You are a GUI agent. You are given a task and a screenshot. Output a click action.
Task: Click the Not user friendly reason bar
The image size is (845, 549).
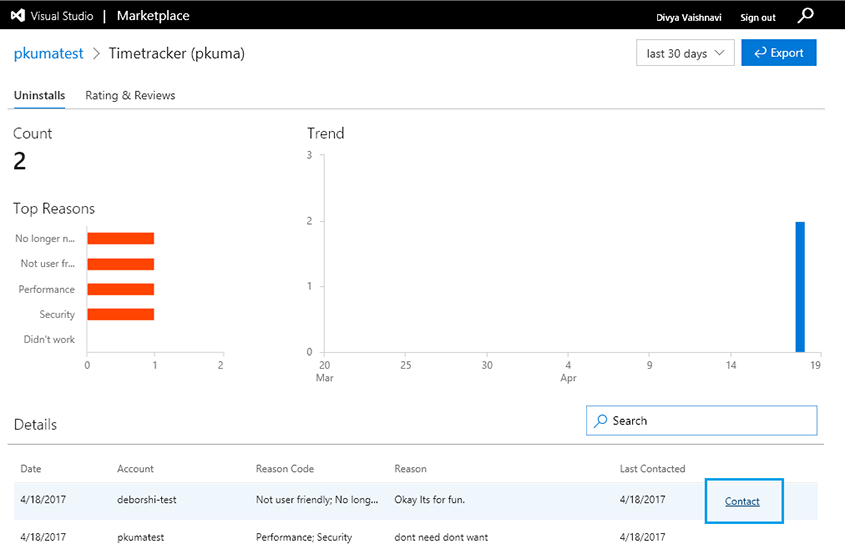(x=121, y=264)
